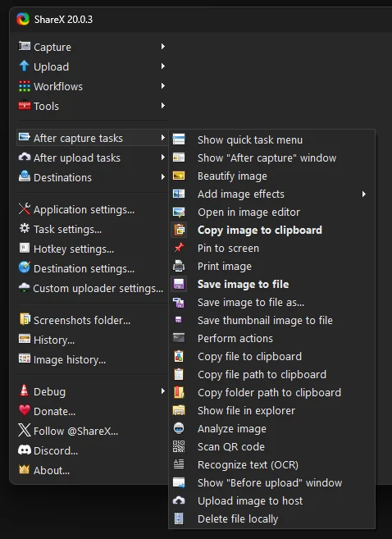Click the After upload tasks cloud icon
Screen dimensions: 392x539
[x=24, y=157]
